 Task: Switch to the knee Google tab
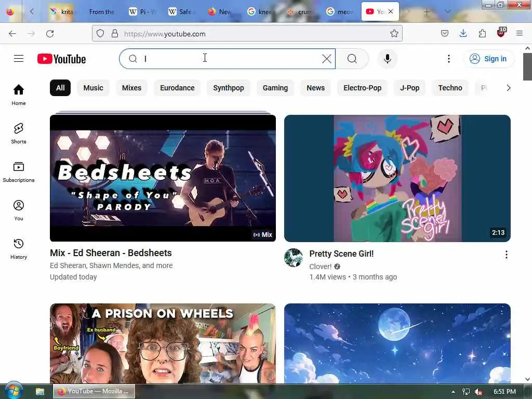260,12
